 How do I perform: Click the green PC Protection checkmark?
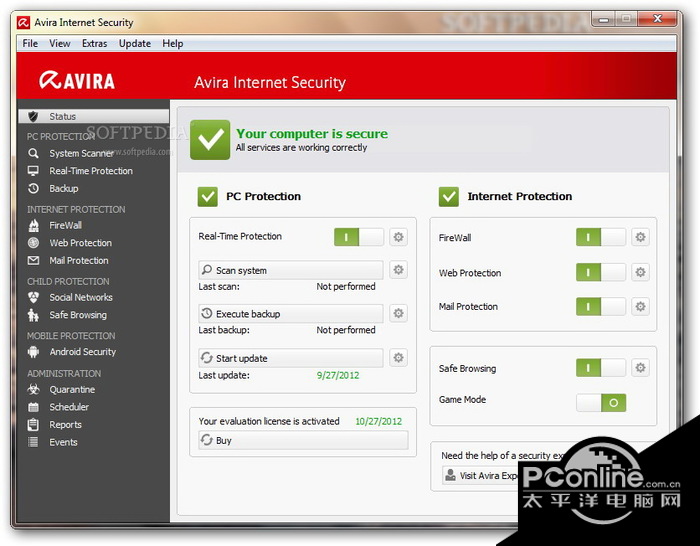click(208, 196)
